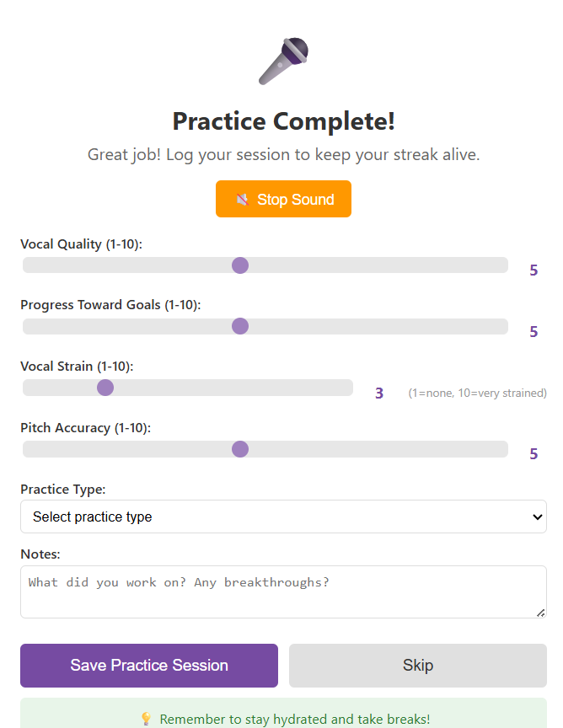Click the streak message under the heading
The height and width of the screenshot is (728, 563).
(282, 155)
